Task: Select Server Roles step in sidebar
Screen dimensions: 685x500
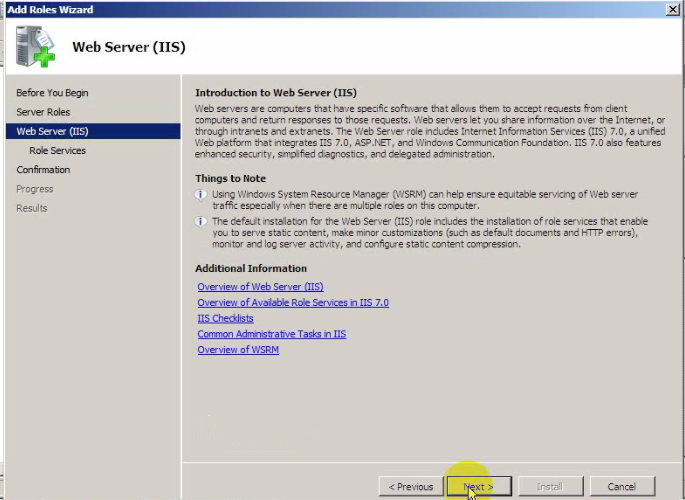Action: (x=43, y=112)
